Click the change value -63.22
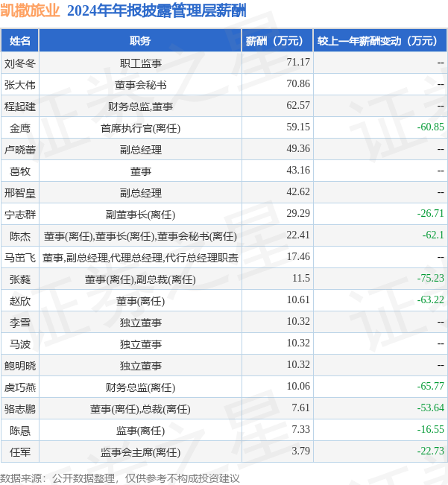Image resolution: width=448 pixels, height=485 pixels. click(430, 299)
